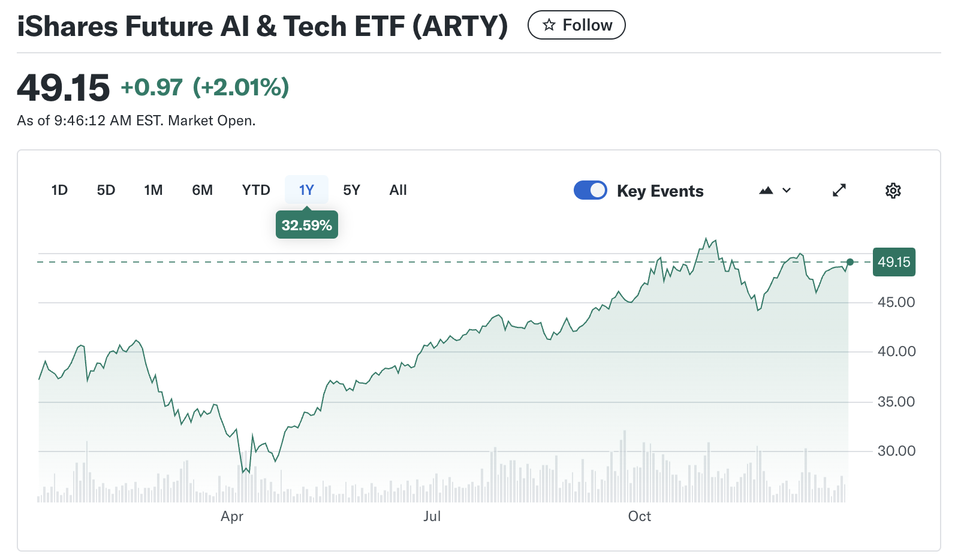Screen dimensions: 964x560
Task: Click the 49.15 current price label
Action: click(x=894, y=262)
